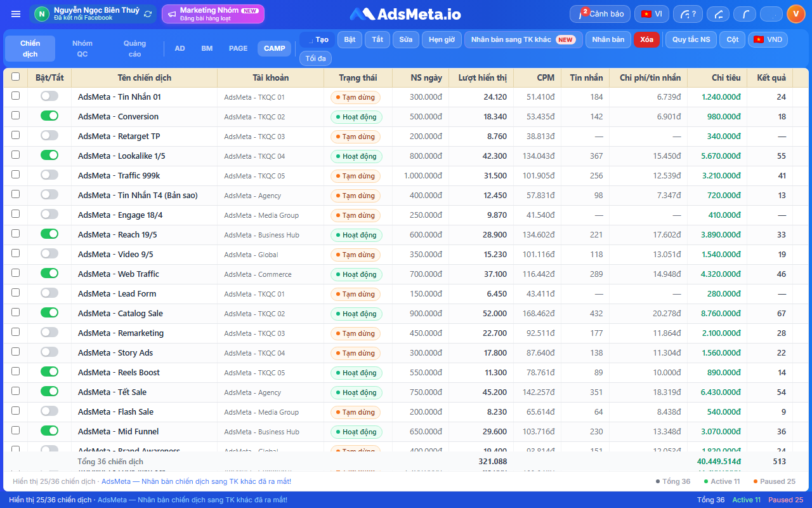The height and width of the screenshot is (508, 812).
Task: Click the Tạo create button
Action: 317,39
